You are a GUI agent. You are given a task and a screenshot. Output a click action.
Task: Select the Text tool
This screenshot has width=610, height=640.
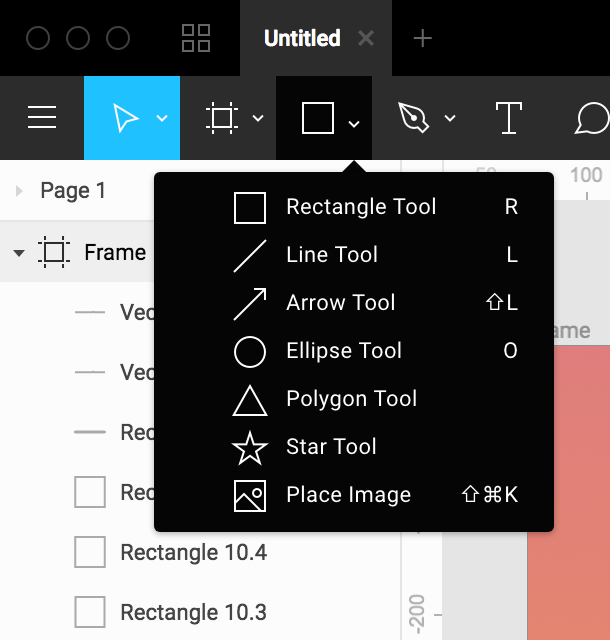click(509, 118)
